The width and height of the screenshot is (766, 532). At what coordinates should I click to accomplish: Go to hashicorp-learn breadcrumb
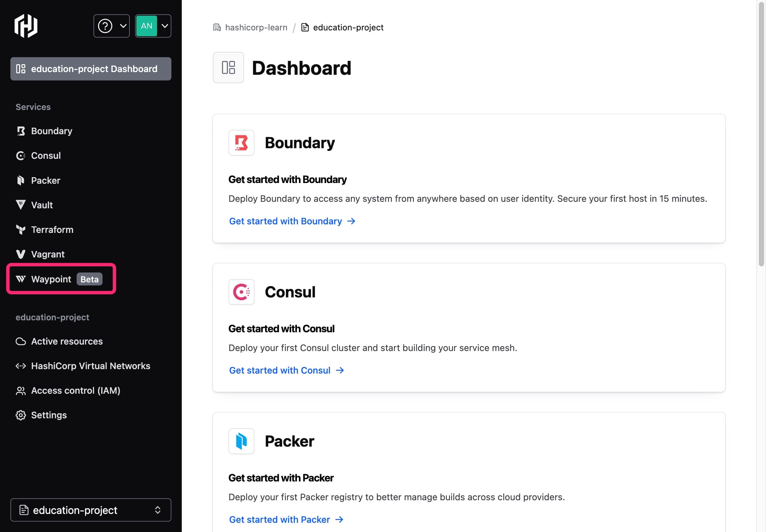tap(256, 27)
